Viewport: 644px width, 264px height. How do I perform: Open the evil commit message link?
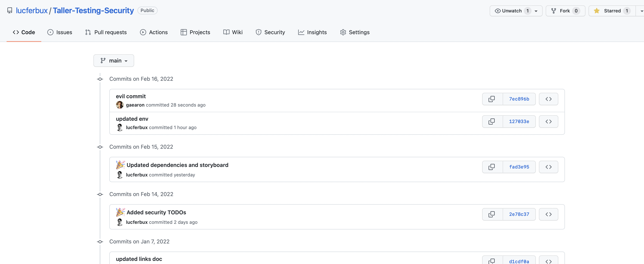point(131,96)
